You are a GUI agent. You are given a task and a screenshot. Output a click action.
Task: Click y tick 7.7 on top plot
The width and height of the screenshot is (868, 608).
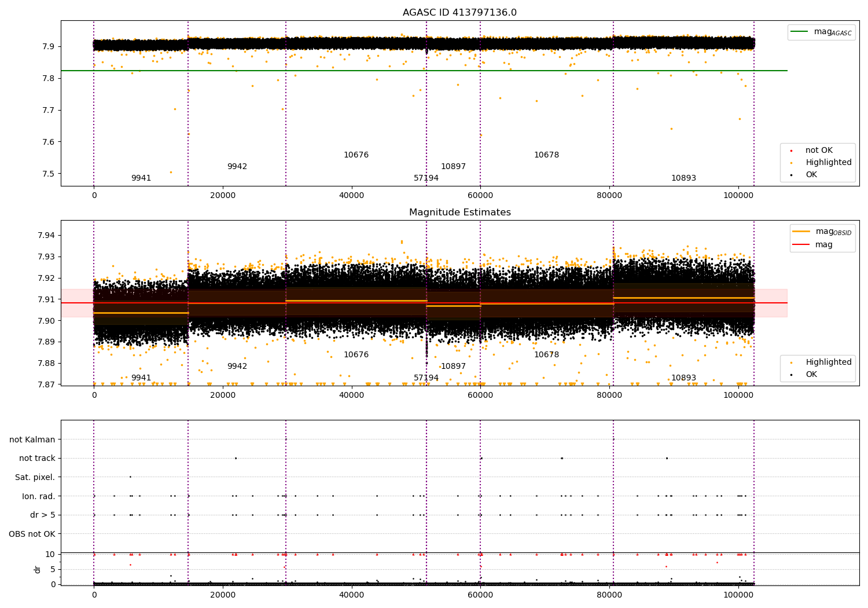[x=49, y=111]
